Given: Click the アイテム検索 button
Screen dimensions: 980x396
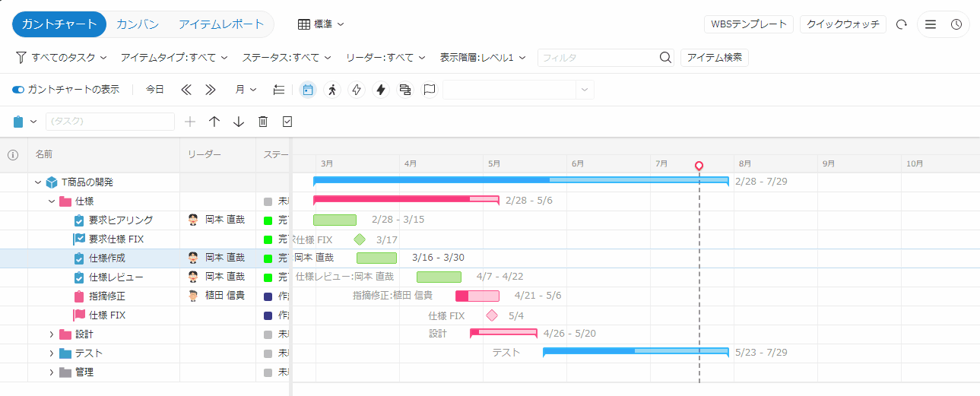Looking at the screenshot, I should click(x=714, y=58).
